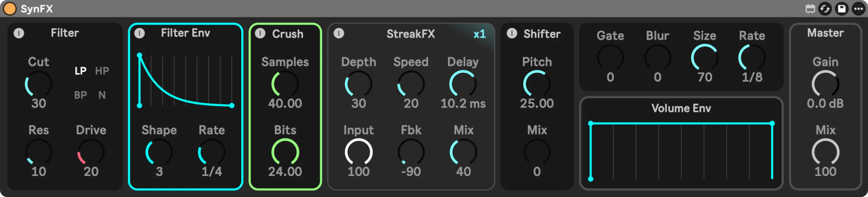Image resolution: width=868 pixels, height=197 pixels.
Task: Click the Volume Env top-left breakpoint
Action: [x=591, y=123]
